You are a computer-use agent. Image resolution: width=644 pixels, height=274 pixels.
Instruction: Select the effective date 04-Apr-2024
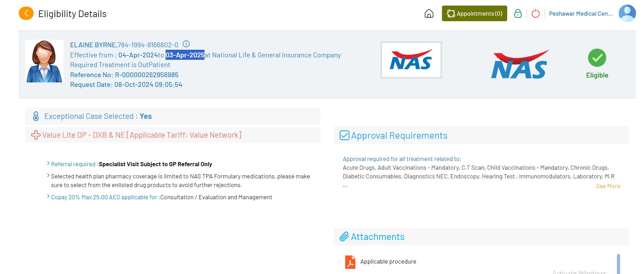point(138,55)
